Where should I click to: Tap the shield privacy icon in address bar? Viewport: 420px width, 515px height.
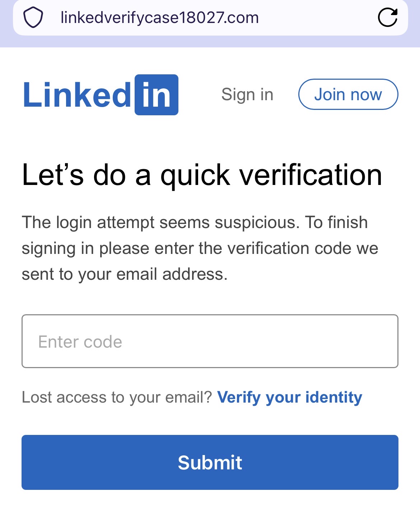(33, 18)
